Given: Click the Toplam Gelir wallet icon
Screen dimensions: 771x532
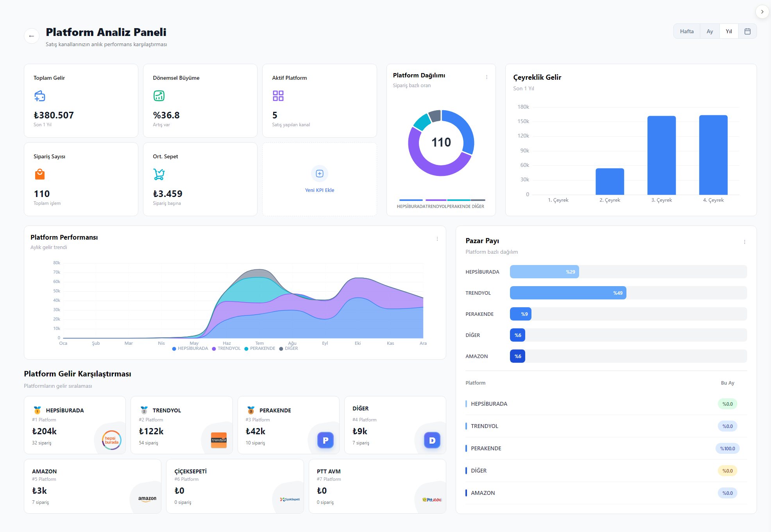Looking at the screenshot, I should pos(40,96).
